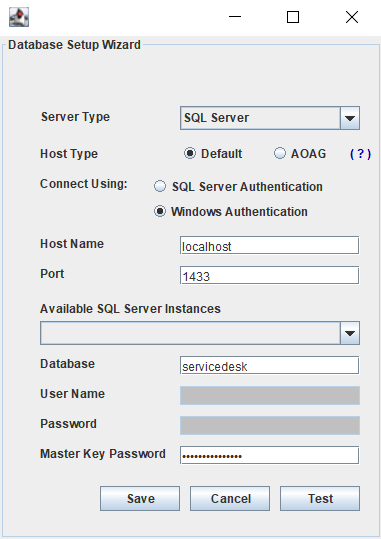Test the database connection
381x539 pixels.
[x=320, y=498]
